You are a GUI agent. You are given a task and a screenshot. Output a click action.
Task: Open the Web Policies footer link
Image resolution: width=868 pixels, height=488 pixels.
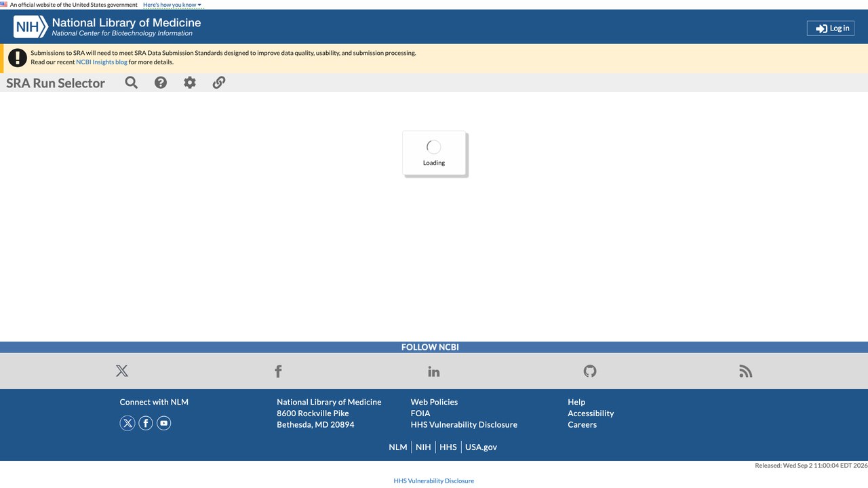coord(434,402)
